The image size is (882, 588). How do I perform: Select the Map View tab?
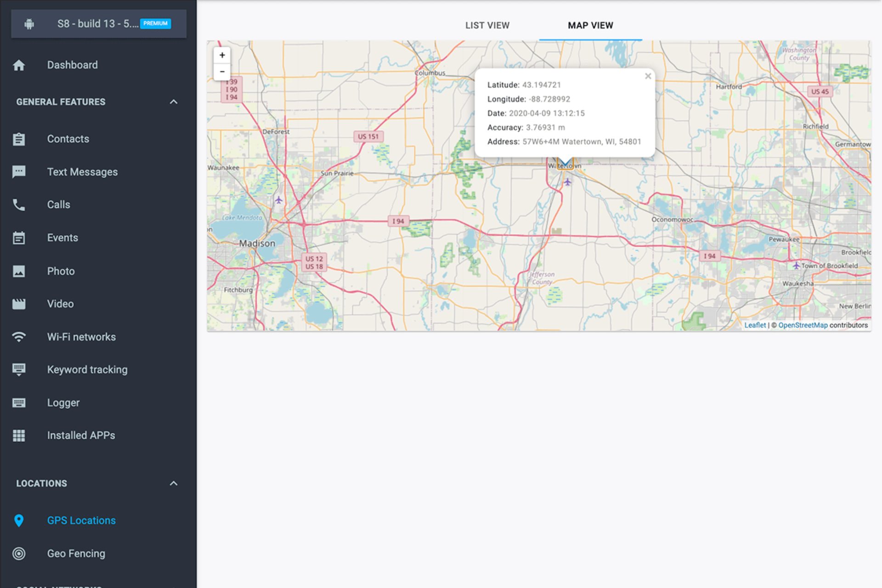pyautogui.click(x=590, y=25)
